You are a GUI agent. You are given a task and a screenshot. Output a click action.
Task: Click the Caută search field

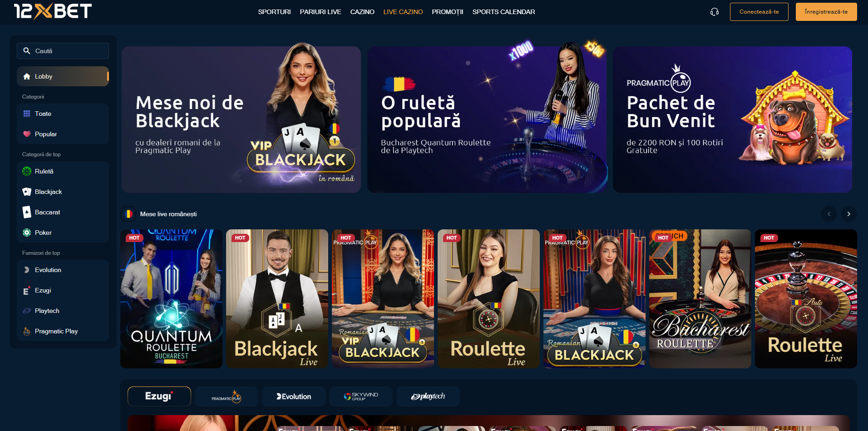63,51
